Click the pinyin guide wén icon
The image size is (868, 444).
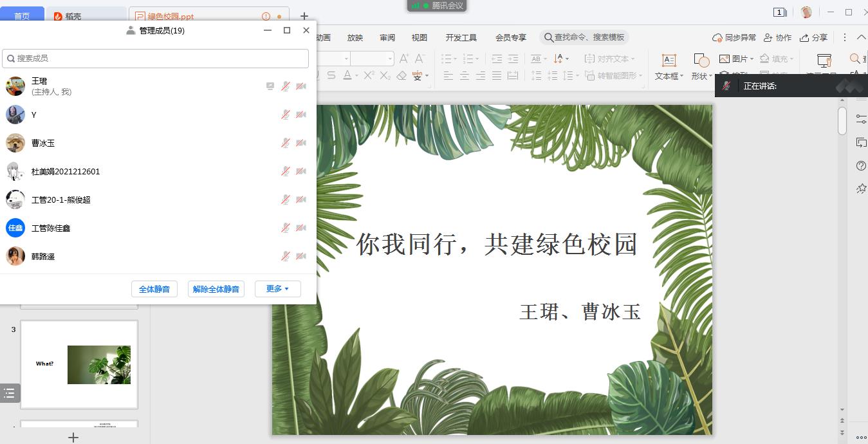tap(418, 75)
